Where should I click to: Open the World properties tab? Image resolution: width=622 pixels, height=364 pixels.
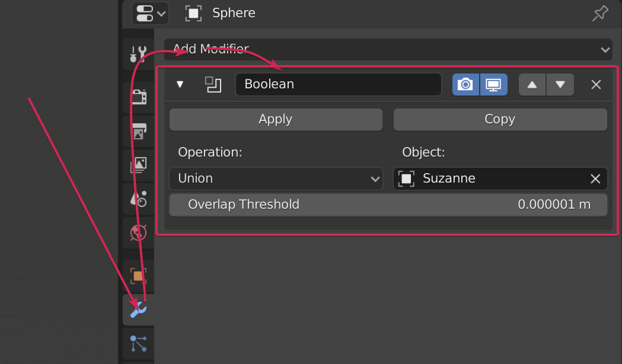[x=138, y=232]
